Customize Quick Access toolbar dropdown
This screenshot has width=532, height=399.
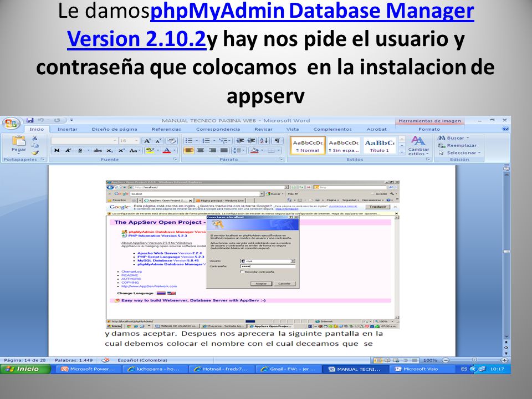tap(71, 120)
